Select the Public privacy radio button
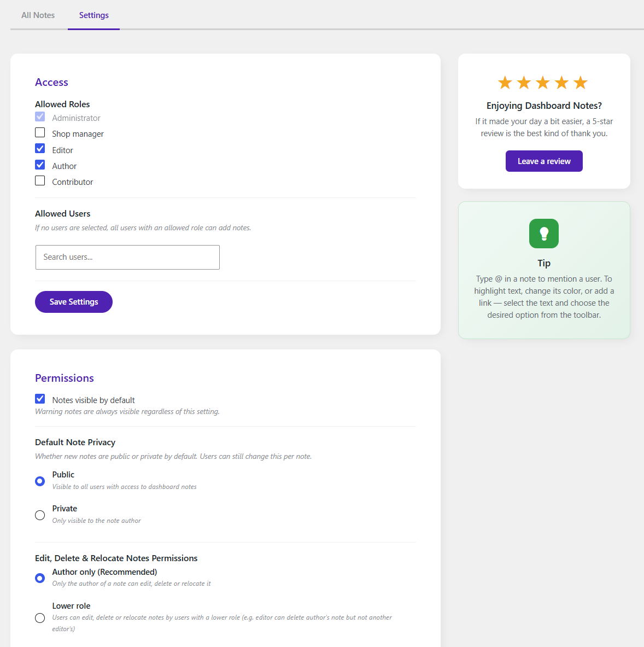The height and width of the screenshot is (647, 644). tap(39, 481)
